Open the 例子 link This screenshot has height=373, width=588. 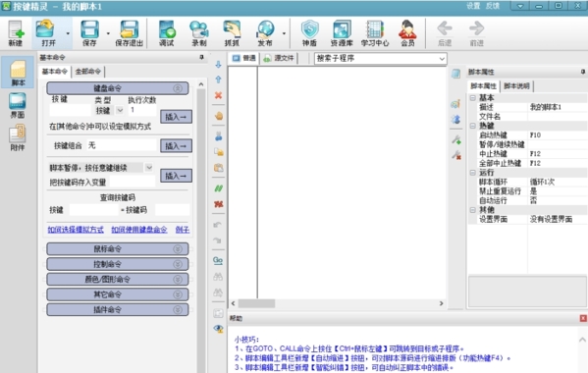coord(183,230)
